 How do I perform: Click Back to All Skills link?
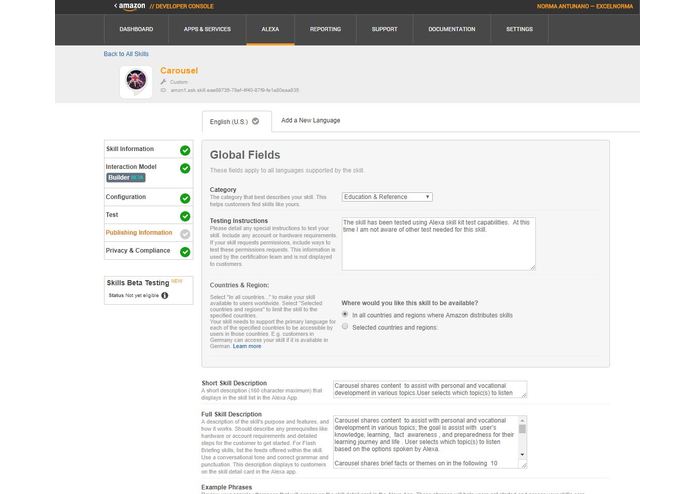(x=126, y=54)
